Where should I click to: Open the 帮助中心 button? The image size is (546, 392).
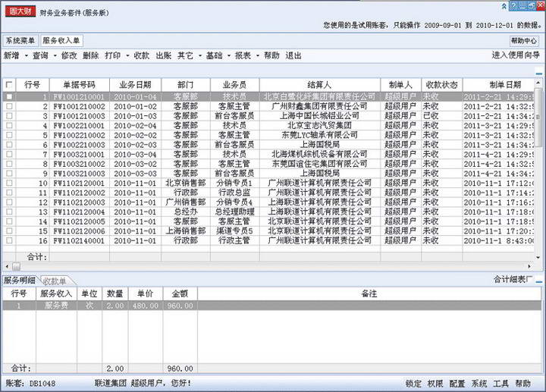point(524,41)
